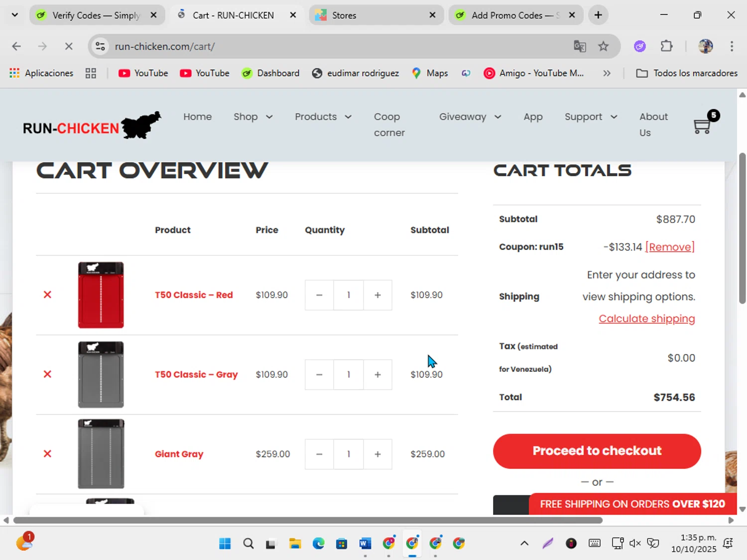Click T50 Classic Red product thumbnail

101,295
